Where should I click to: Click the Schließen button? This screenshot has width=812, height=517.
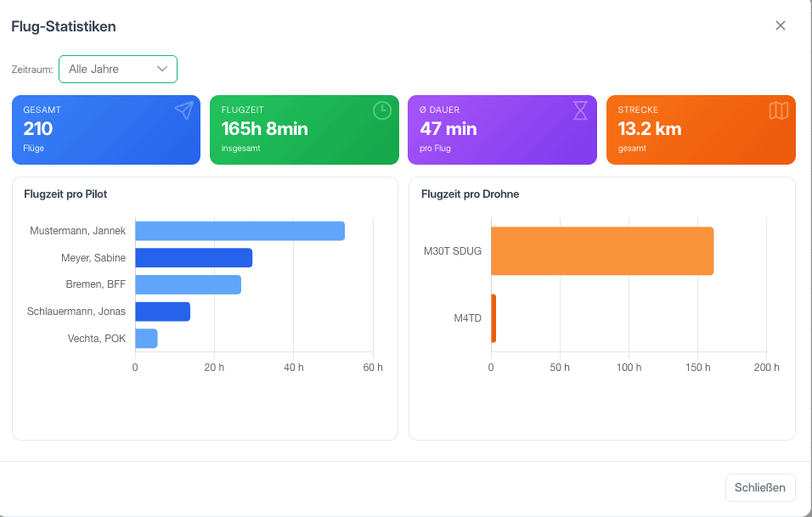[x=760, y=487]
